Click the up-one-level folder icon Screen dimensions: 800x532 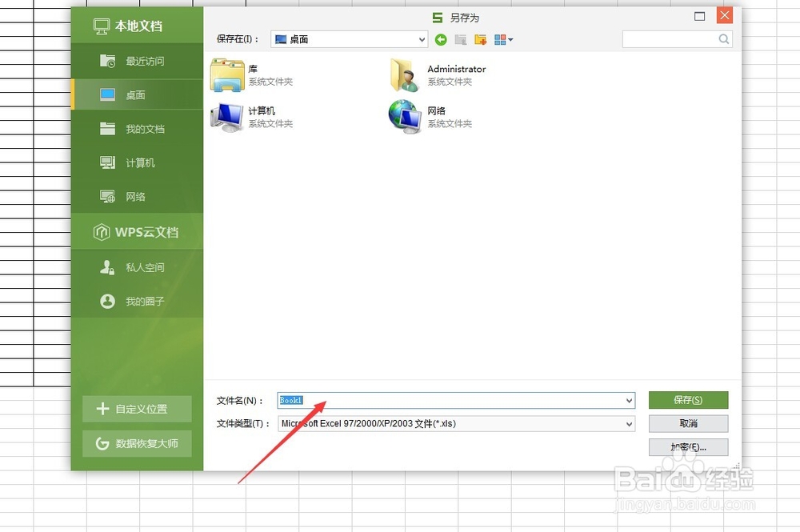tap(460, 38)
